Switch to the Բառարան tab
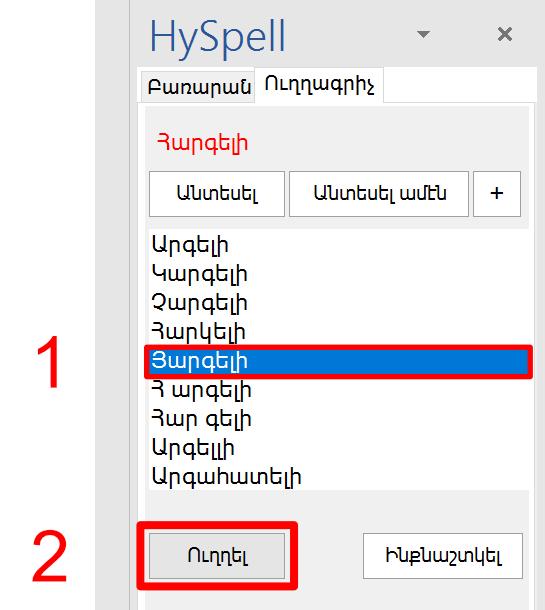 coord(198,87)
